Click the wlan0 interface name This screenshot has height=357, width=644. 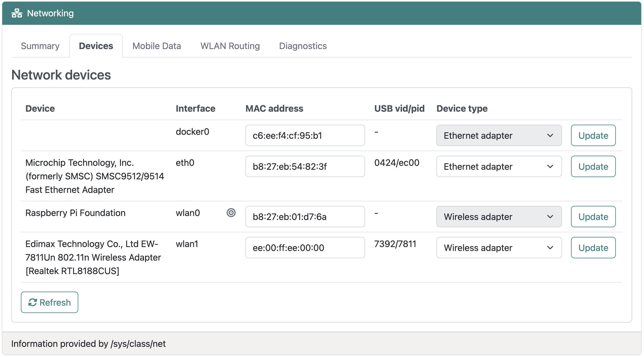pyautogui.click(x=188, y=213)
